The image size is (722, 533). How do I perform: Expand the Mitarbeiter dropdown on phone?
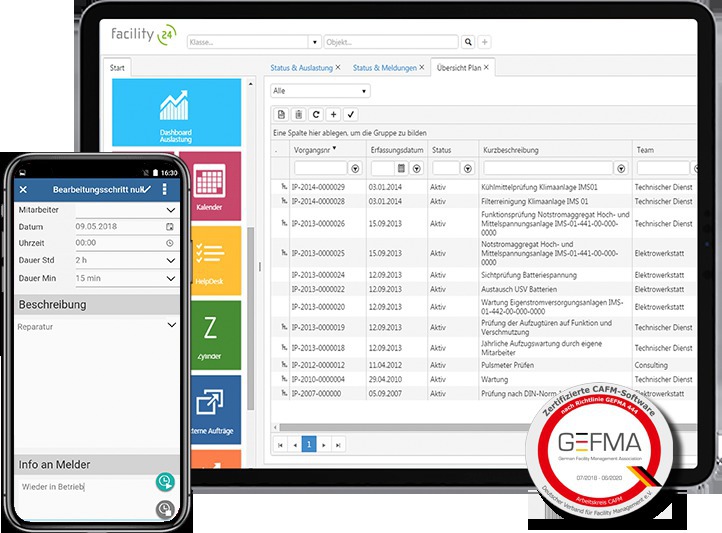pos(170,210)
